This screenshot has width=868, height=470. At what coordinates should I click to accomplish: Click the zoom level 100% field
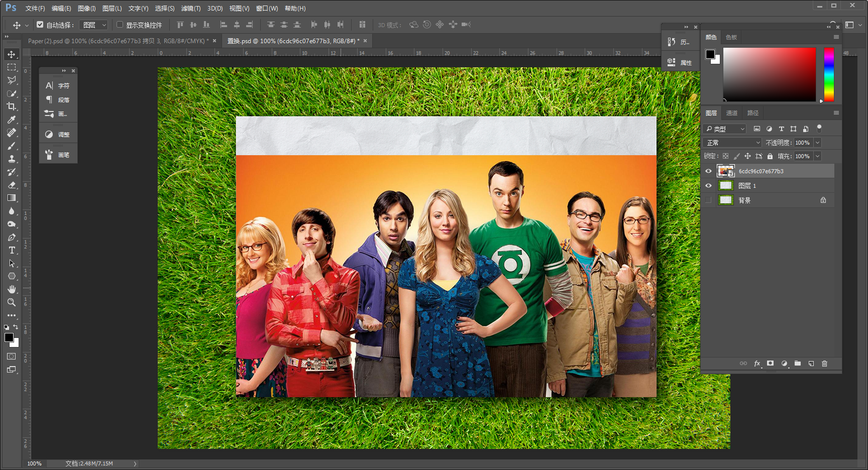34,463
